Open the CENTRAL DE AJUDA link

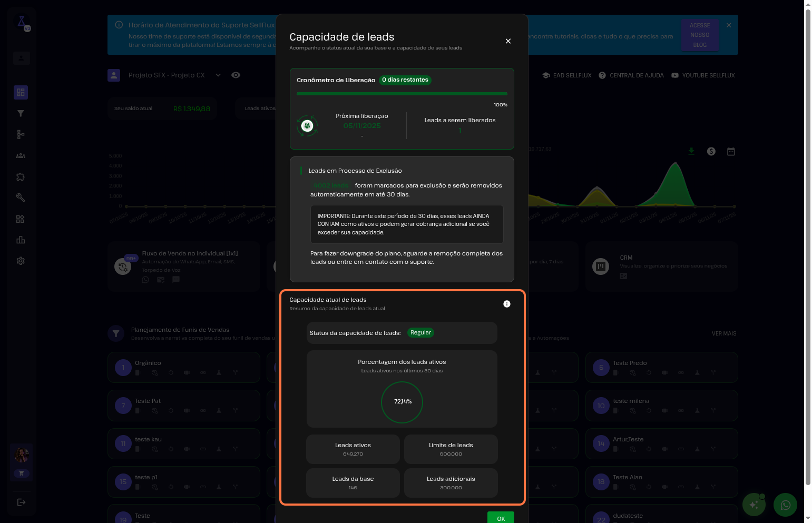coord(631,75)
